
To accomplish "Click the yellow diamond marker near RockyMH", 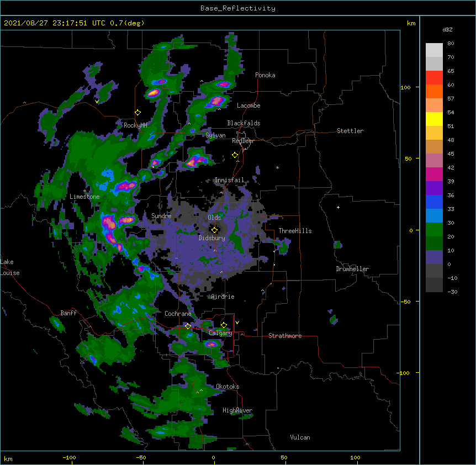I will tap(138, 113).
